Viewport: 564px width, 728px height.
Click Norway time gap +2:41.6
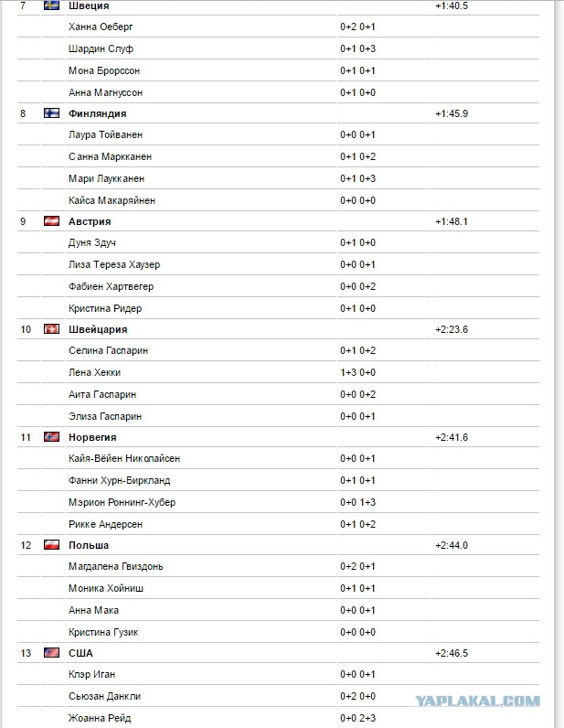pyautogui.click(x=452, y=437)
